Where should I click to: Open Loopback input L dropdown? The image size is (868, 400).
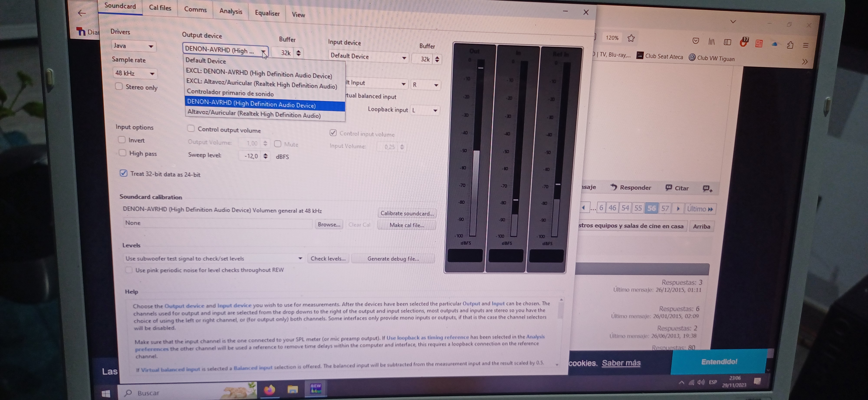coord(425,110)
